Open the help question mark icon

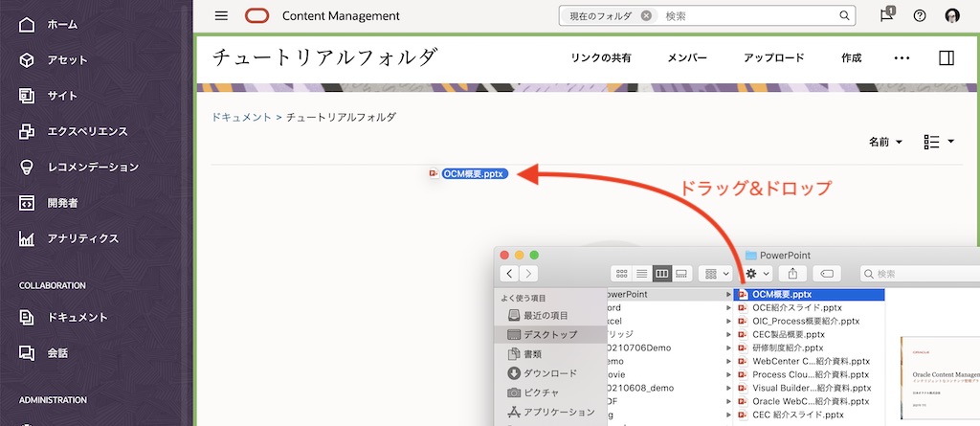tap(920, 15)
